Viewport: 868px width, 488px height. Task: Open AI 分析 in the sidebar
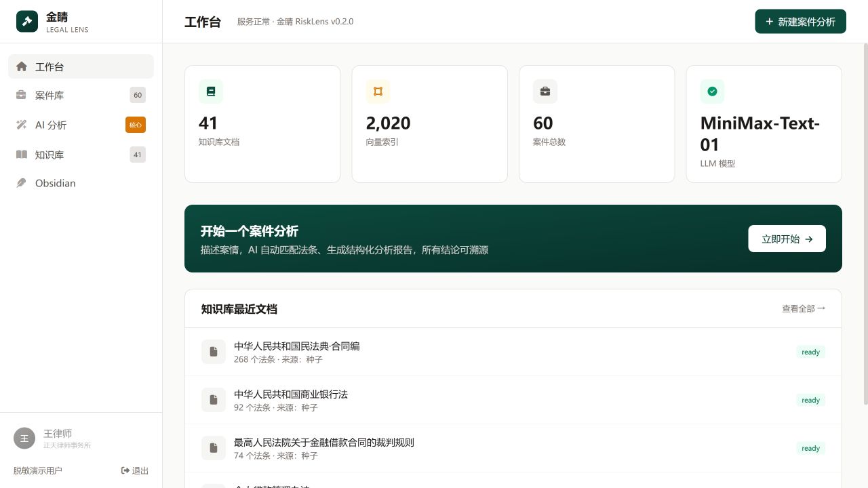point(81,125)
